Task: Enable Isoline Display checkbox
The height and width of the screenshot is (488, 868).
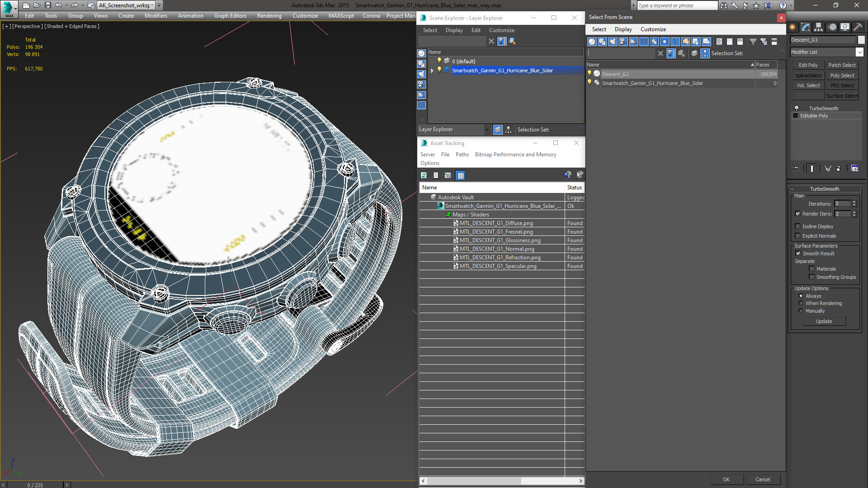Action: (x=798, y=226)
